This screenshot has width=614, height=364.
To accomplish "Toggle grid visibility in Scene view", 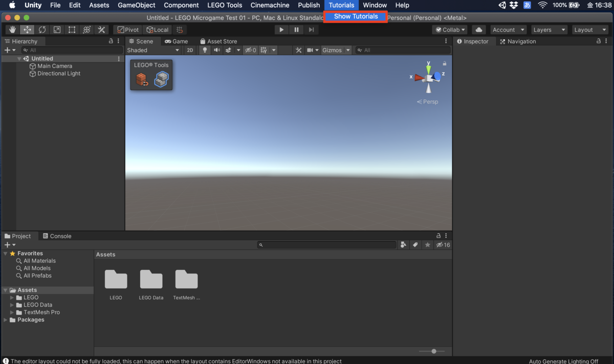I will [264, 50].
